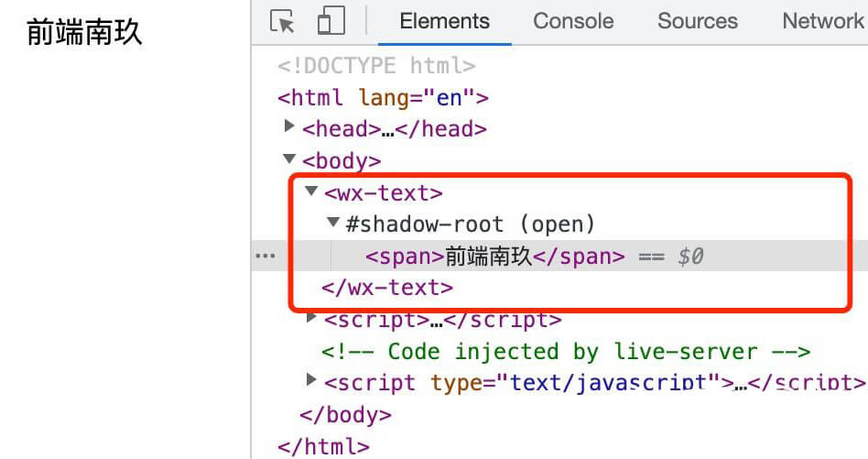Image resolution: width=868 pixels, height=459 pixels.
Task: Expand the first script element below wx-text
Action: (311, 317)
